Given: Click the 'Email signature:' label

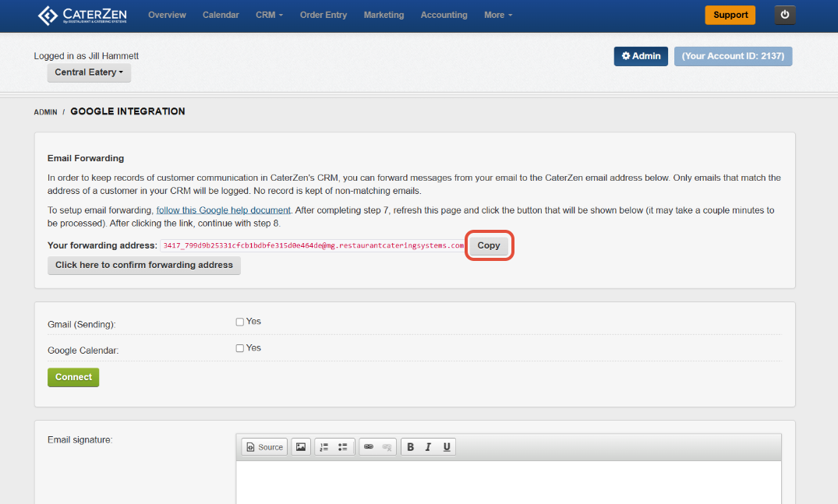Looking at the screenshot, I should (80, 440).
